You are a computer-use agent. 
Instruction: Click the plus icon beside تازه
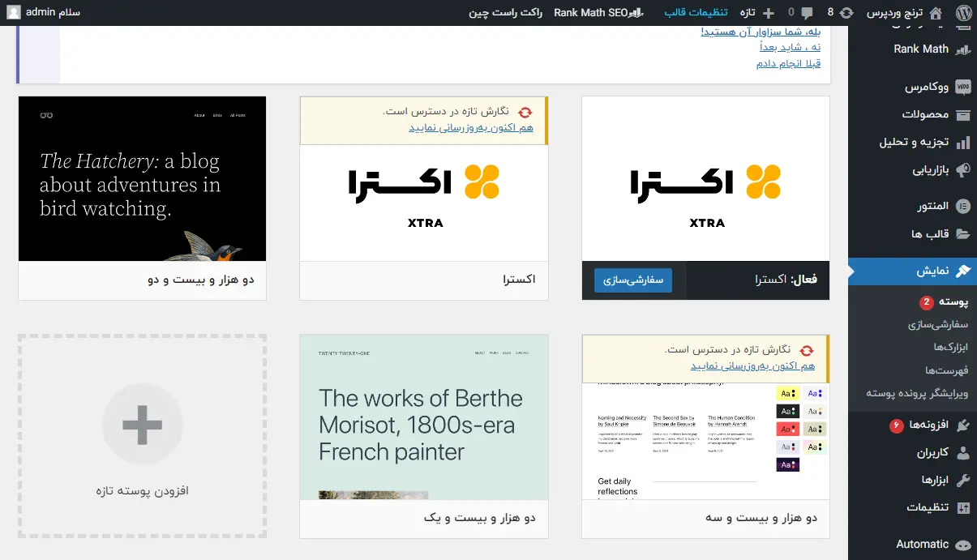click(x=769, y=13)
